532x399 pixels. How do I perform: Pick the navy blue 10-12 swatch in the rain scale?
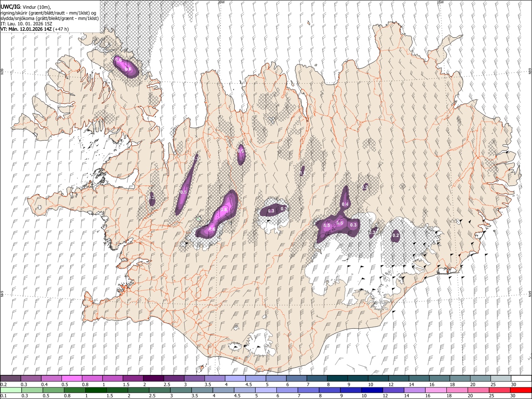point(372,390)
